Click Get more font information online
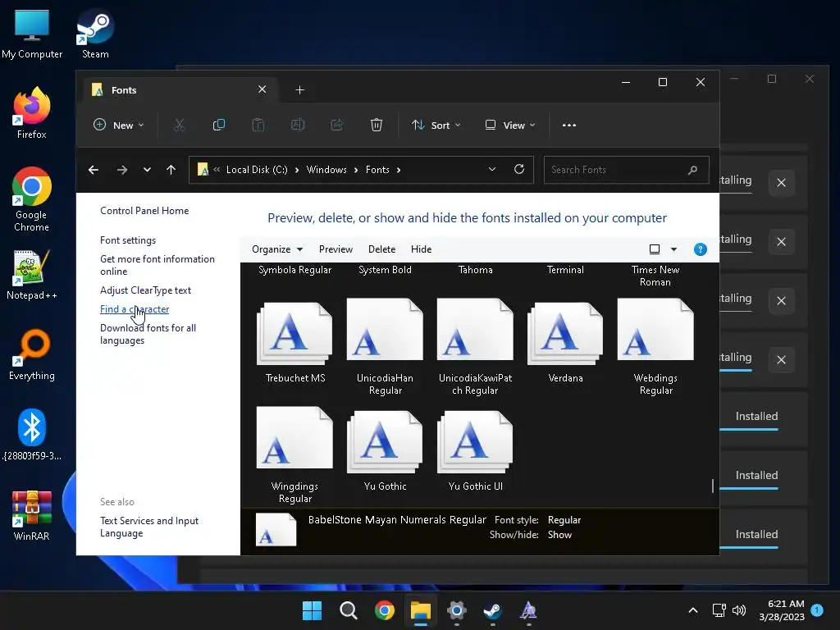The width and height of the screenshot is (840, 630). pyautogui.click(x=157, y=265)
